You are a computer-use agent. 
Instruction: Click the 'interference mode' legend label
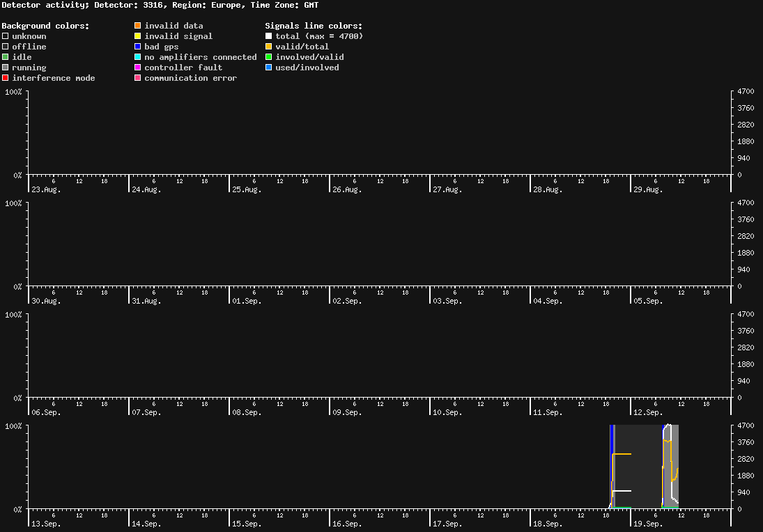54,78
